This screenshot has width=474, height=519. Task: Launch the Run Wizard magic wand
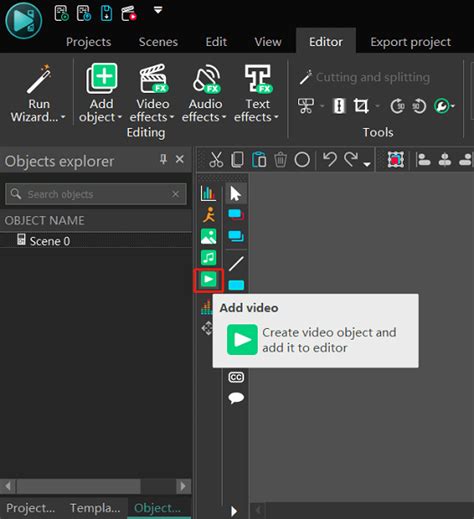point(39,79)
